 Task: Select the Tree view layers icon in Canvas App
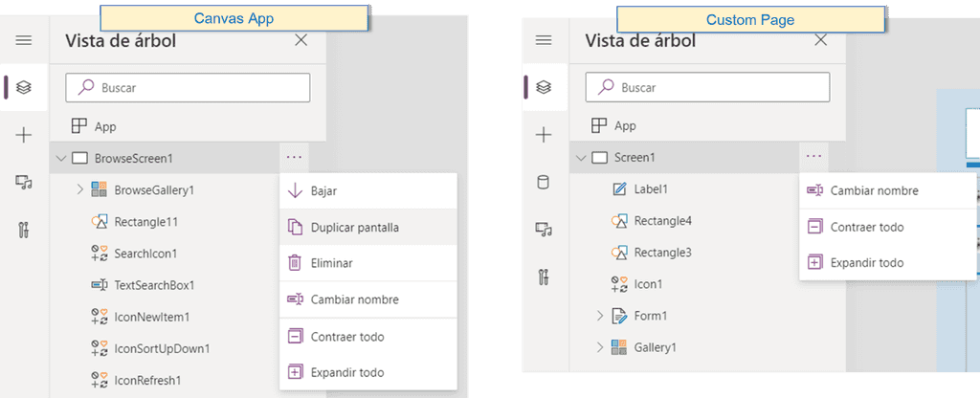(24, 87)
